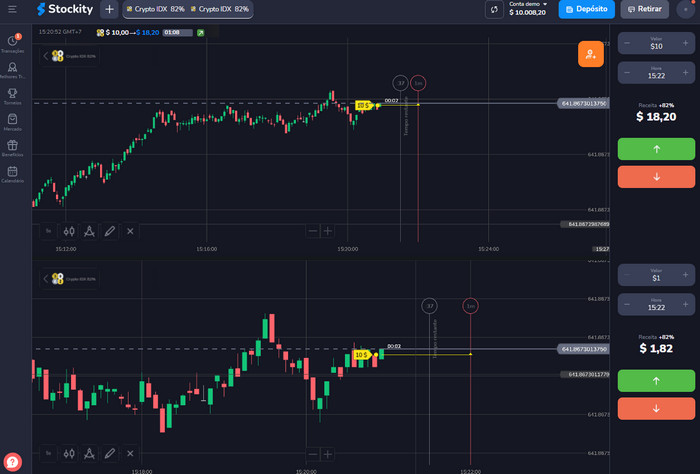Select the first Crypto IDX 82% tab

(x=155, y=9)
